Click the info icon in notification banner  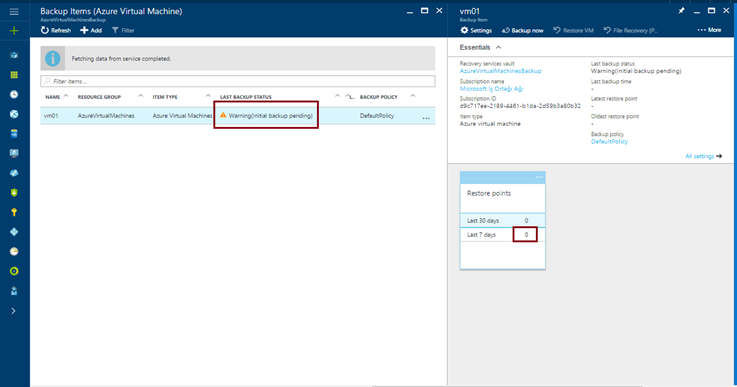pos(53,58)
